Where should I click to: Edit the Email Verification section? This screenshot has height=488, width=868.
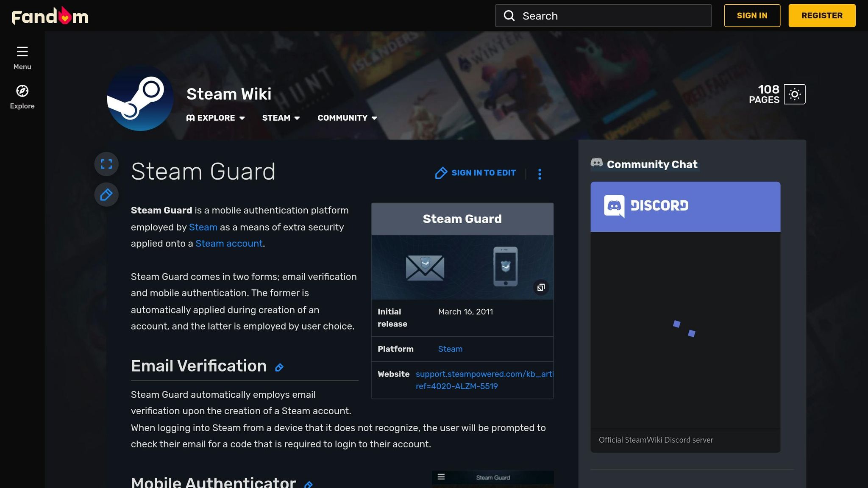click(x=279, y=368)
